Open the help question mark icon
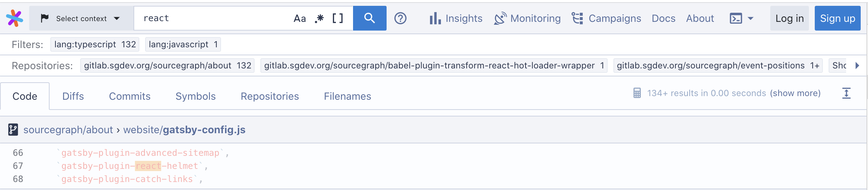Viewport: 868px width, 190px height. 400,18
